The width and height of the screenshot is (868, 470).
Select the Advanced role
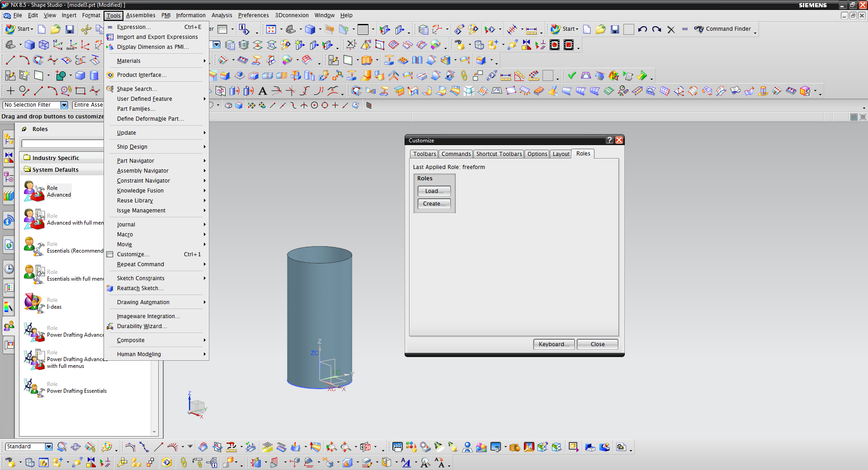(x=47, y=191)
